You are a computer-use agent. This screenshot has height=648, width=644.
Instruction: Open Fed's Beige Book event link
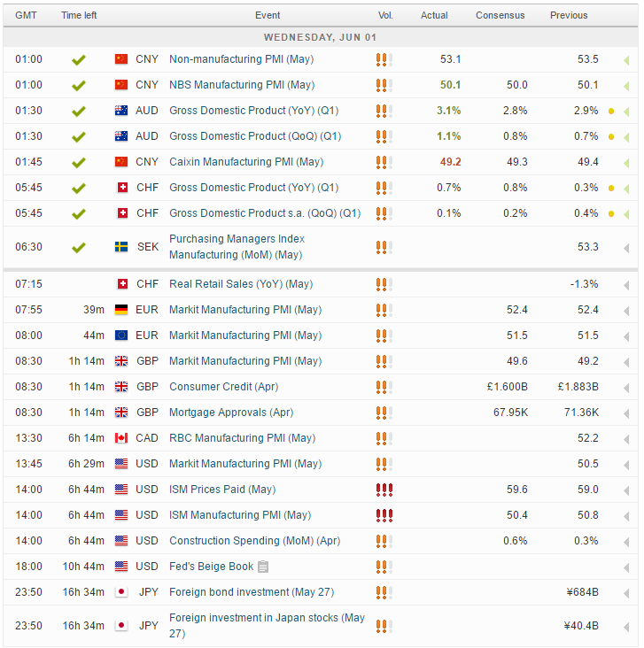pyautogui.click(x=212, y=567)
